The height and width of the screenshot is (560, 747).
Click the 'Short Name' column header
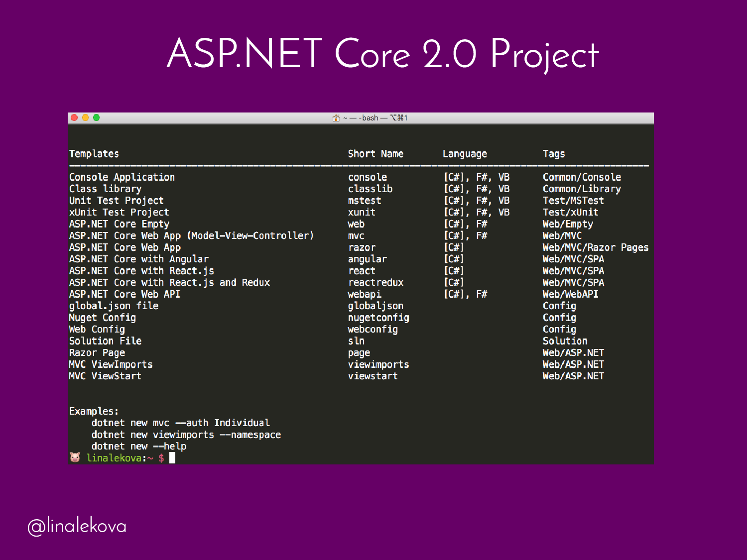pos(375,154)
